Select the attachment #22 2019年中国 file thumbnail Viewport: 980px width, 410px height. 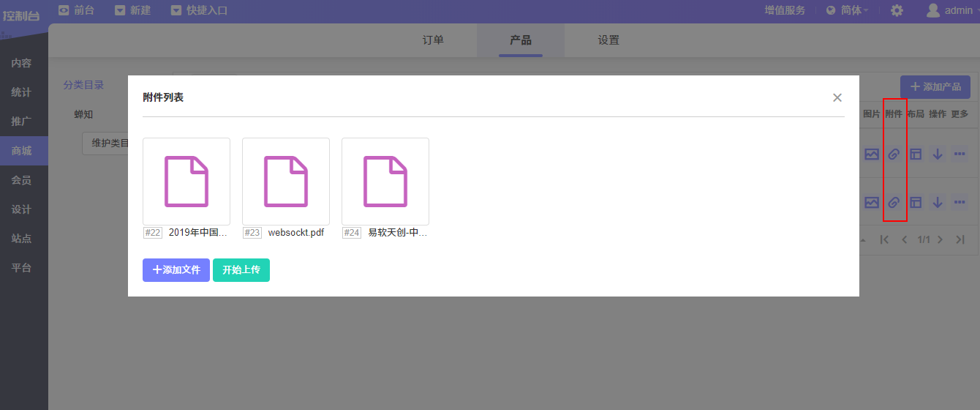click(x=186, y=182)
